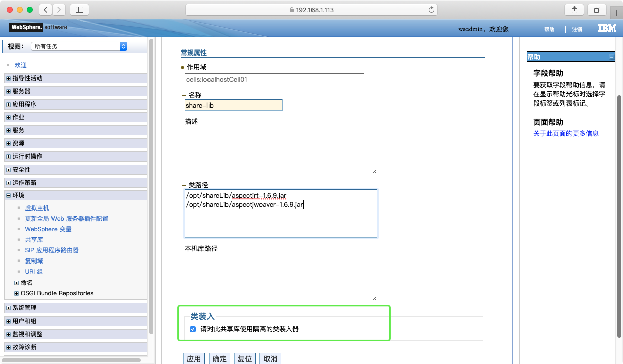Click the 确定 button
The image size is (623, 364).
click(x=220, y=358)
